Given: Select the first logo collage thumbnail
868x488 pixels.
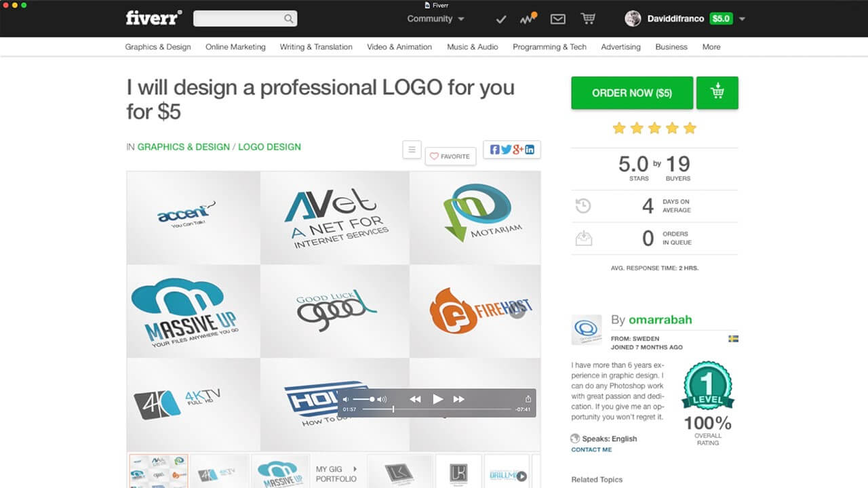Looking at the screenshot, I should 159,471.
